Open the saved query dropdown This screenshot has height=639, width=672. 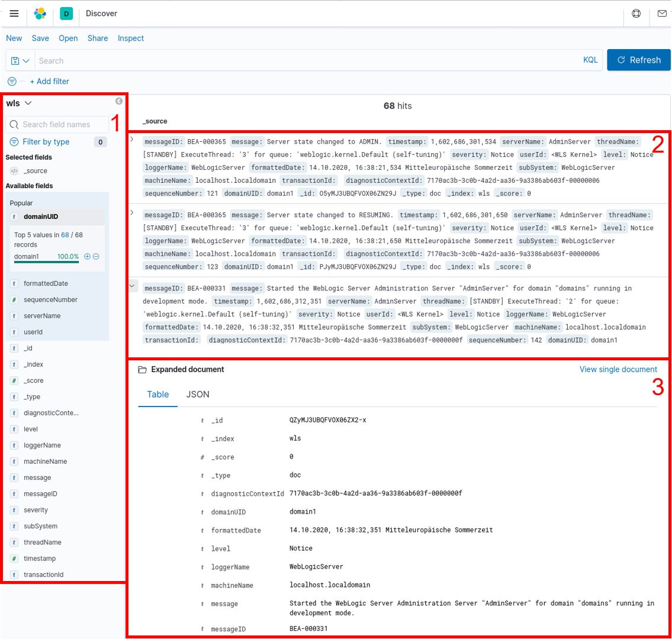pos(20,61)
